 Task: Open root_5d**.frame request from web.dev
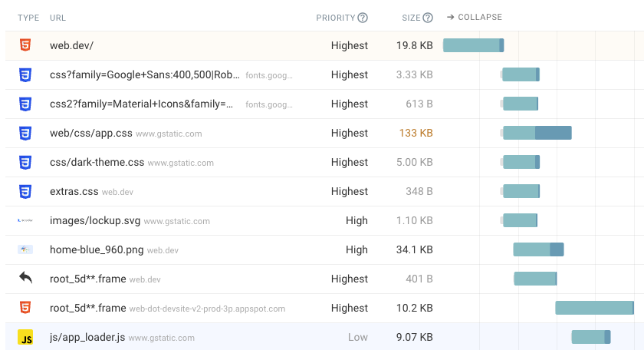click(x=88, y=279)
